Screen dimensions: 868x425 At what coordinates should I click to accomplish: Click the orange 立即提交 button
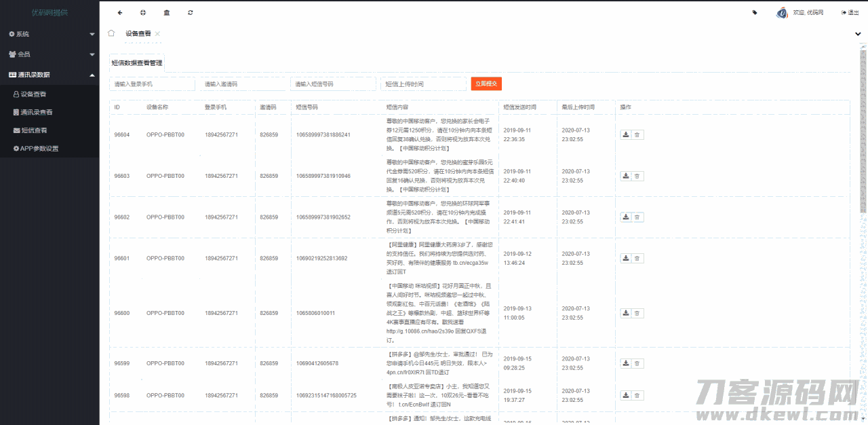tap(486, 84)
